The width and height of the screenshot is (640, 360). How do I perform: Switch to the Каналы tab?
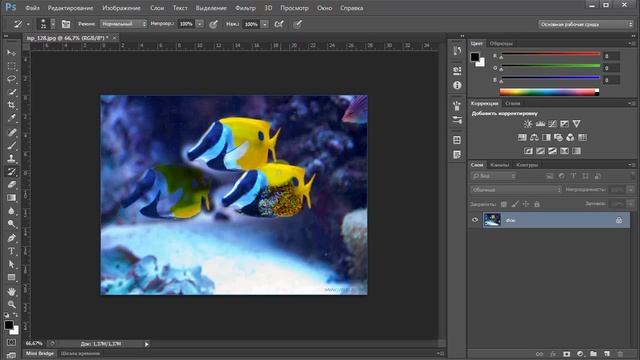pyautogui.click(x=500, y=165)
